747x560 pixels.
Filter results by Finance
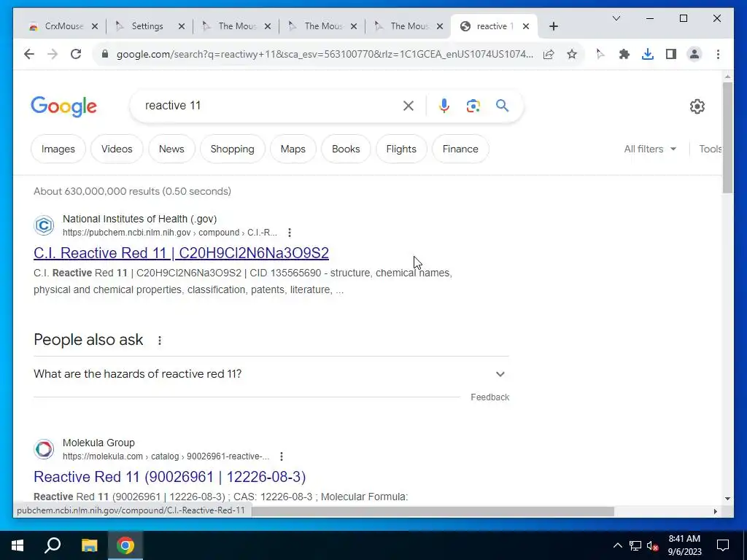pos(460,149)
